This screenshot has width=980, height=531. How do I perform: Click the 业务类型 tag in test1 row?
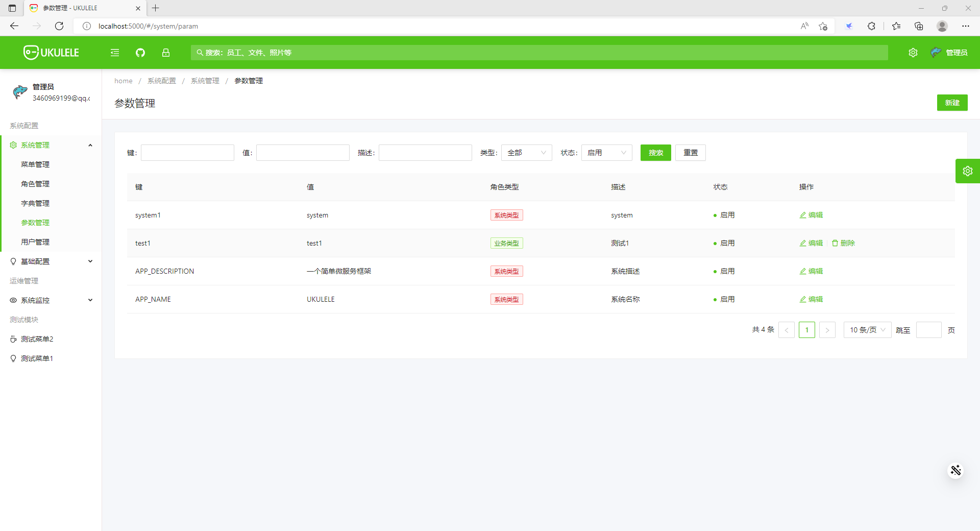[507, 243]
